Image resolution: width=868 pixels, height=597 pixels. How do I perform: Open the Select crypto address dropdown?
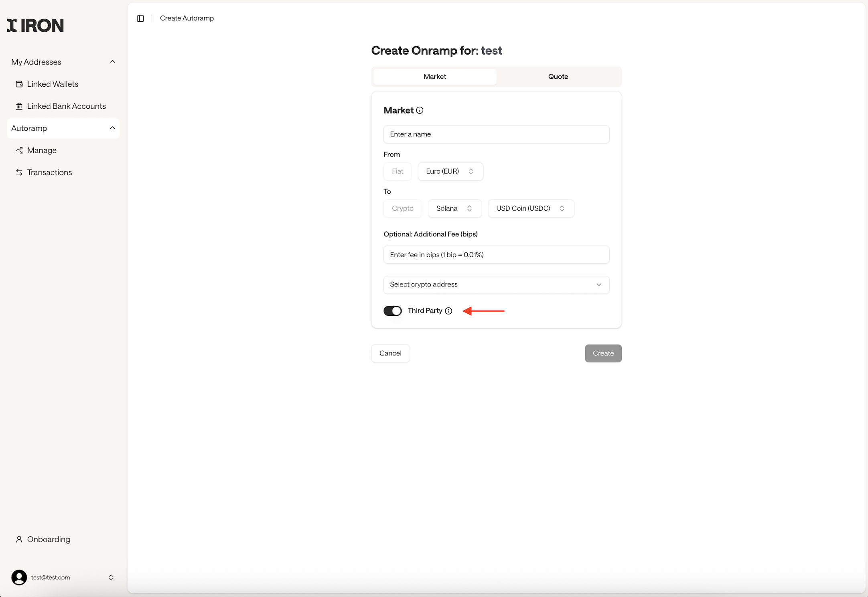(496, 284)
